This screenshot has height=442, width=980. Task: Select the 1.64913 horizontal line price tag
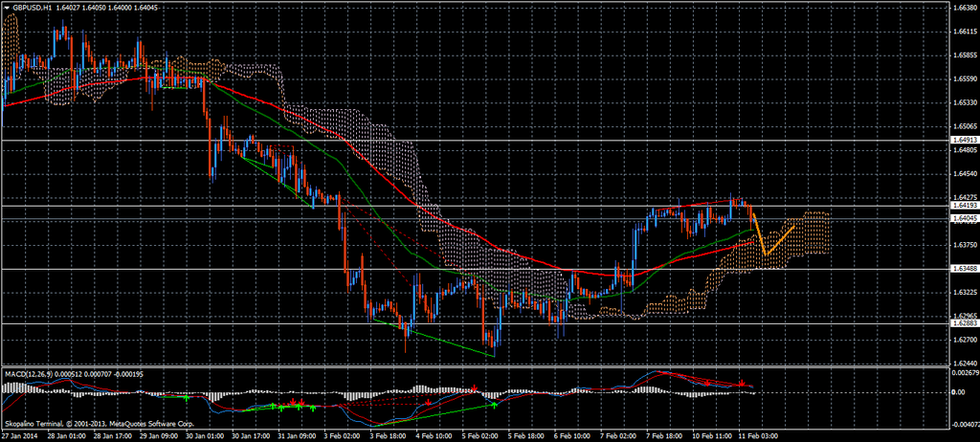(x=963, y=141)
